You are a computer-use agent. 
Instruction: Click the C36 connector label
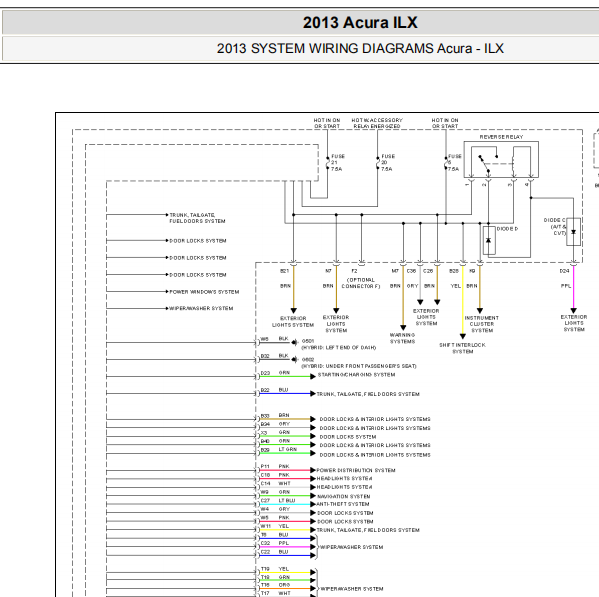pyautogui.click(x=411, y=271)
